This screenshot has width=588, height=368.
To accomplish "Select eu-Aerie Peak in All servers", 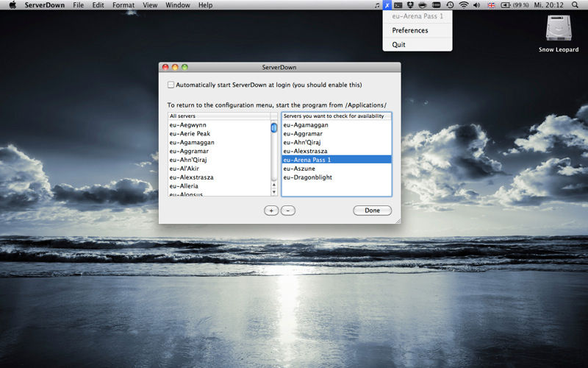I will pos(219,133).
